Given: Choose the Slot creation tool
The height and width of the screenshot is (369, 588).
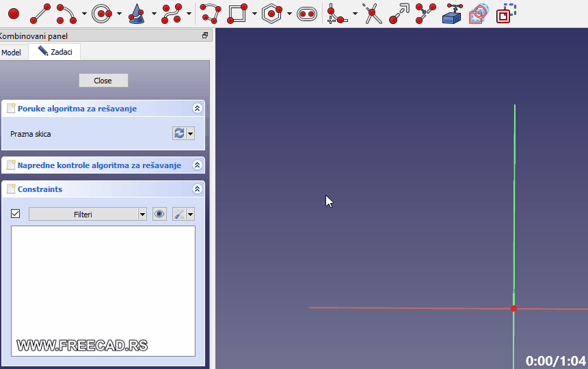Looking at the screenshot, I should [307, 13].
